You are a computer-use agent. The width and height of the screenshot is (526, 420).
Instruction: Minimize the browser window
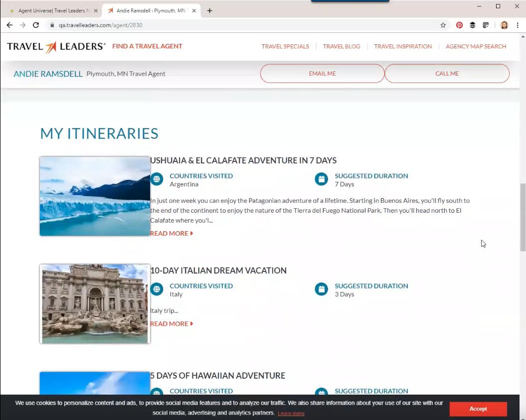click(x=479, y=6)
